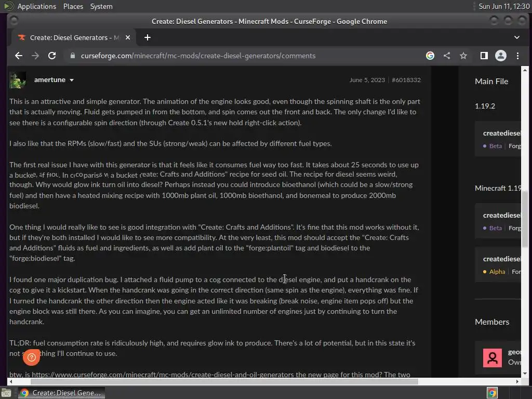Open amertune's profile name link

click(x=50, y=79)
